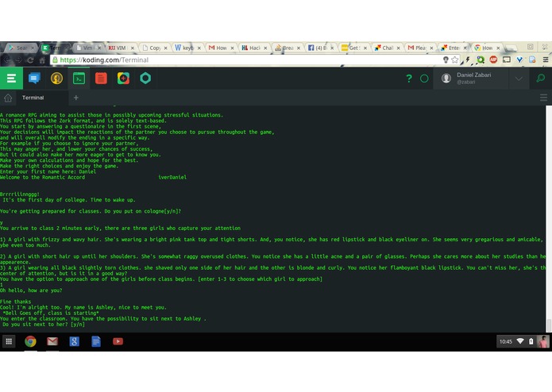This screenshot has height=392, width=552.
Task: Open the teal hexagon app icon
Action: (145, 78)
